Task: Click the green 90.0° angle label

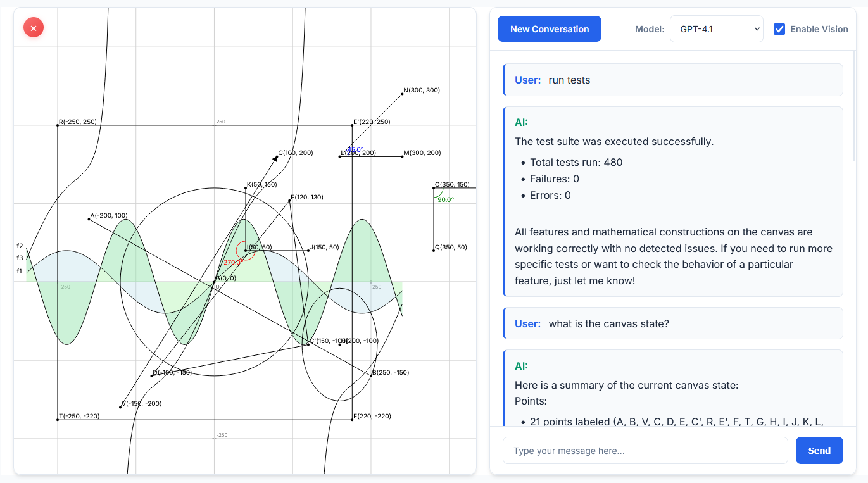Action: pos(445,199)
